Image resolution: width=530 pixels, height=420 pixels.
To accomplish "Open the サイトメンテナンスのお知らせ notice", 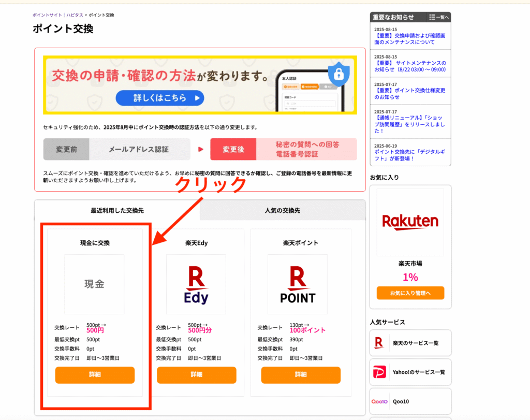I will click(410, 66).
